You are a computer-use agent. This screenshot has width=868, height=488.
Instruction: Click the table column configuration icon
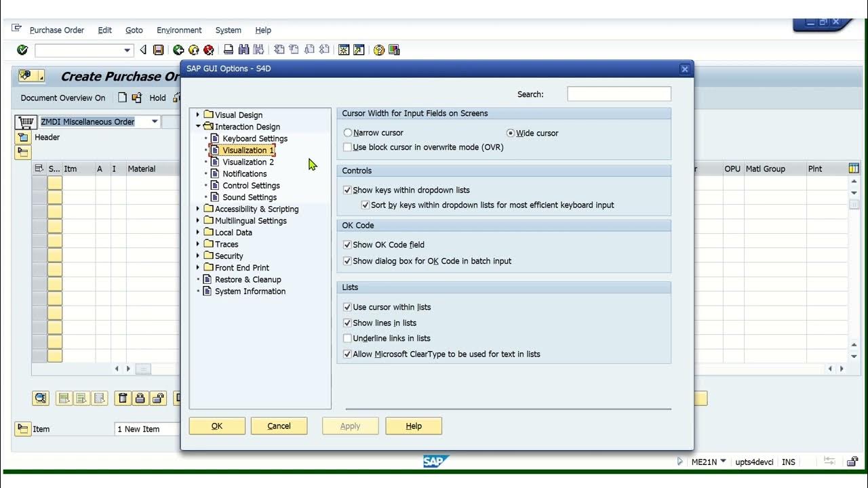pos(854,169)
